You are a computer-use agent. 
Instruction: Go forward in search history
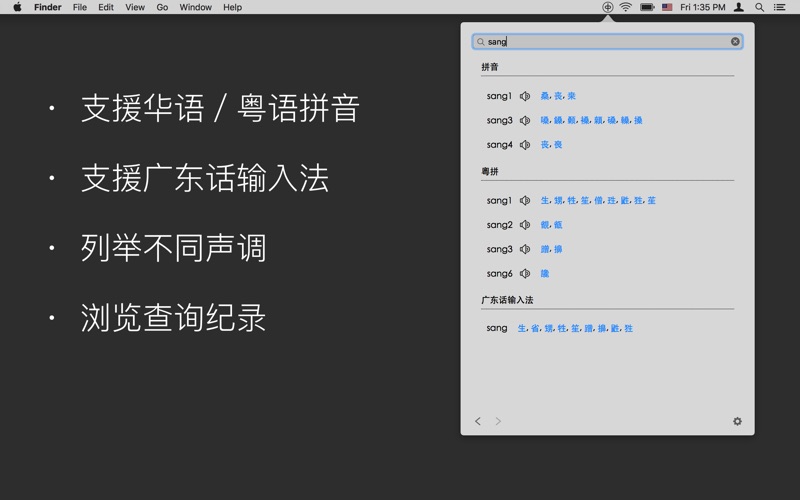[498, 422]
